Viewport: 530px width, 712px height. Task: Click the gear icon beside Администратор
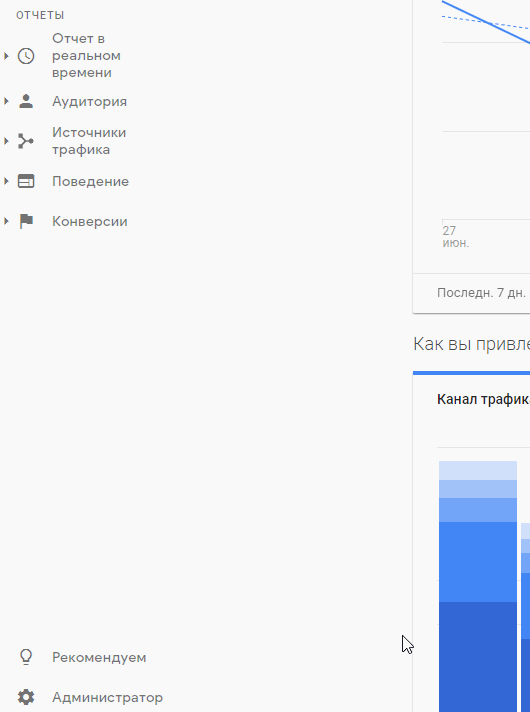[x=26, y=697]
